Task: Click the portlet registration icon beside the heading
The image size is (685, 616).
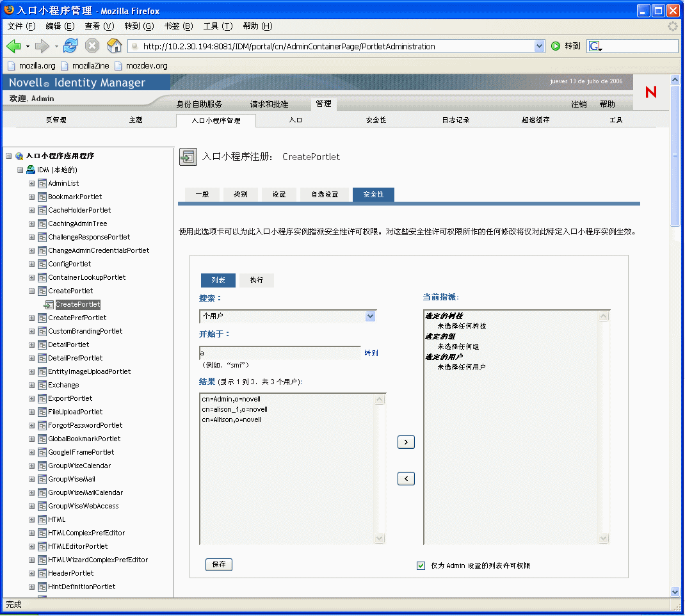Action: (x=188, y=157)
